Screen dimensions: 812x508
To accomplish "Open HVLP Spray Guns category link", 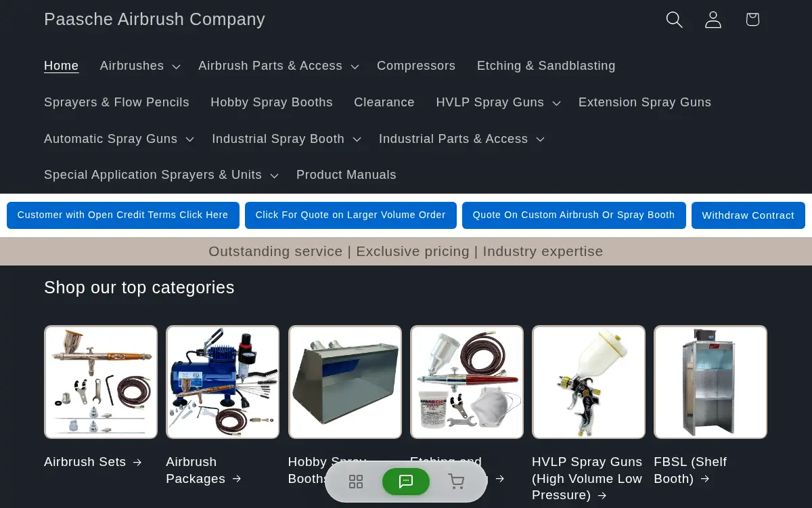I will click(x=587, y=478).
